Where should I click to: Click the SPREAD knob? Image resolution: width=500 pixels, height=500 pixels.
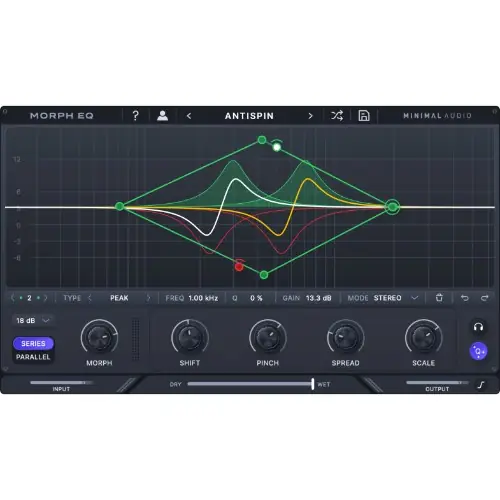point(346,337)
